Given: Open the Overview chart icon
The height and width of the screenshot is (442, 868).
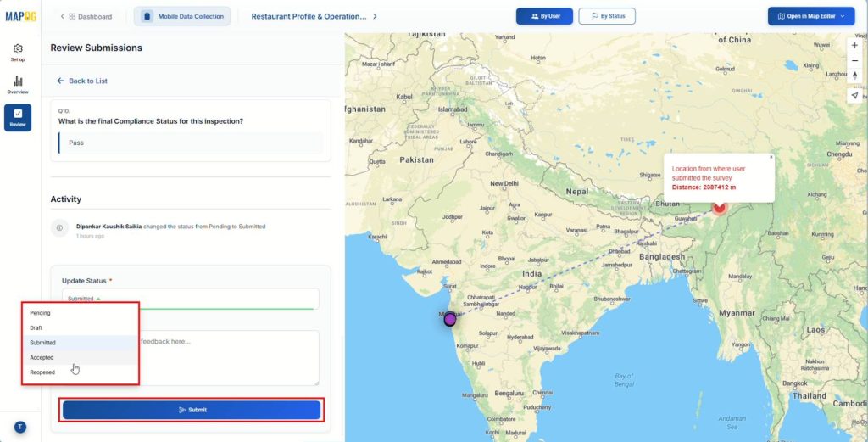Looking at the screenshot, I should pos(18,84).
